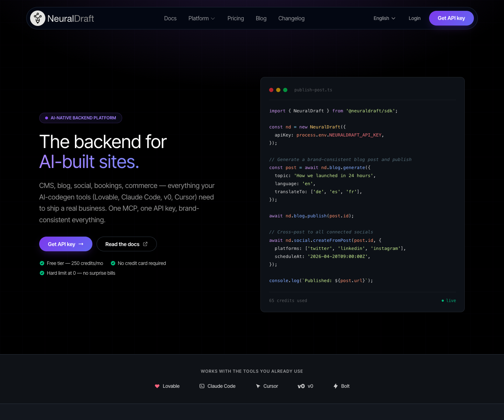Click the translateTo languages code line
The width and height of the screenshot is (504, 420).
coord(318,192)
